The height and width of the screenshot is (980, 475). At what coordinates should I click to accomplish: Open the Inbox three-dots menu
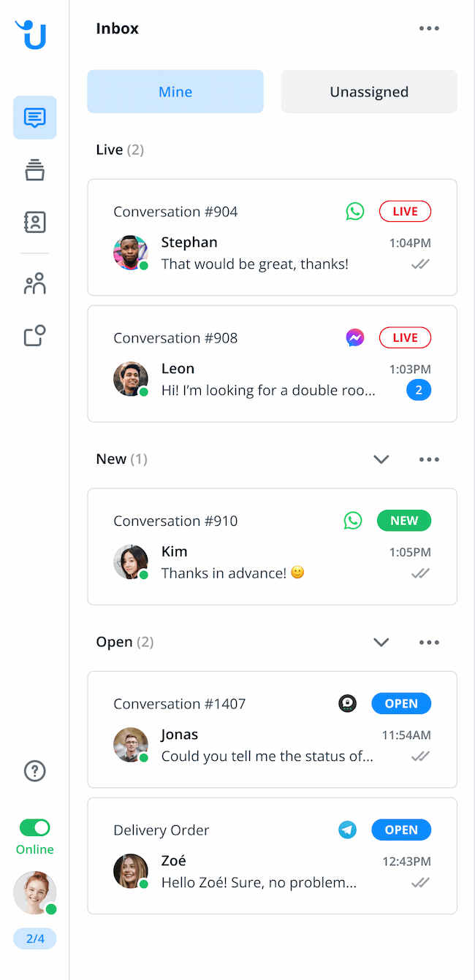pos(429,28)
